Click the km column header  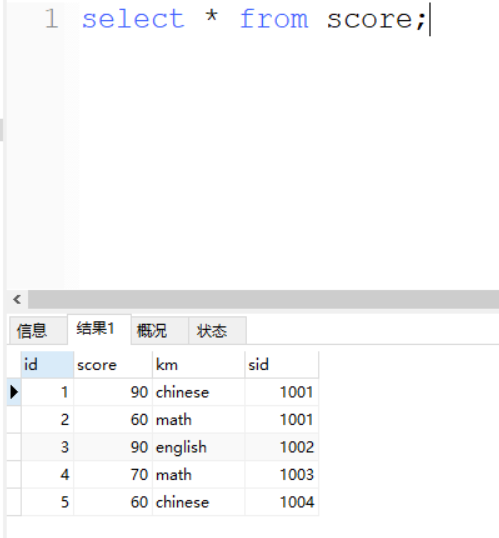(198, 365)
